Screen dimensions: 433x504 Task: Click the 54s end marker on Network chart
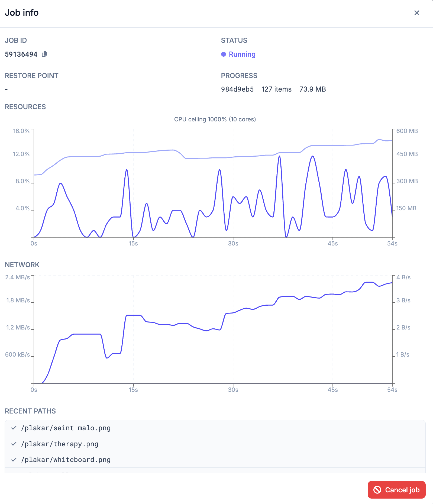(392, 390)
